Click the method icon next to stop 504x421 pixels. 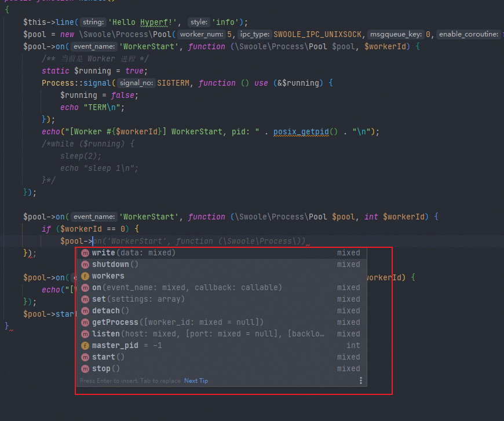85,369
